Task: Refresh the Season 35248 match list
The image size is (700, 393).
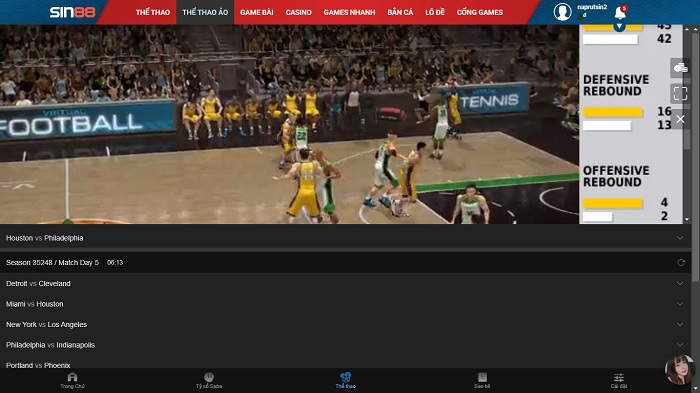Action: pyautogui.click(x=681, y=263)
